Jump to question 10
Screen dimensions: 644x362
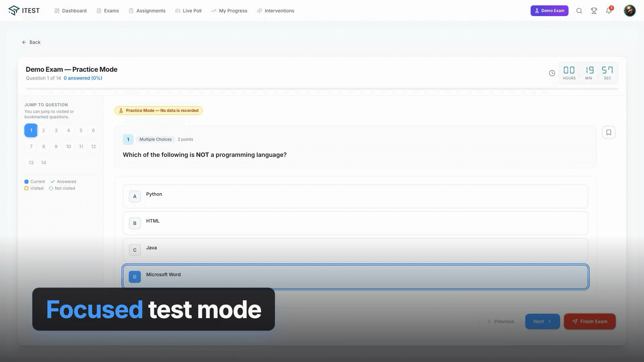68,146
